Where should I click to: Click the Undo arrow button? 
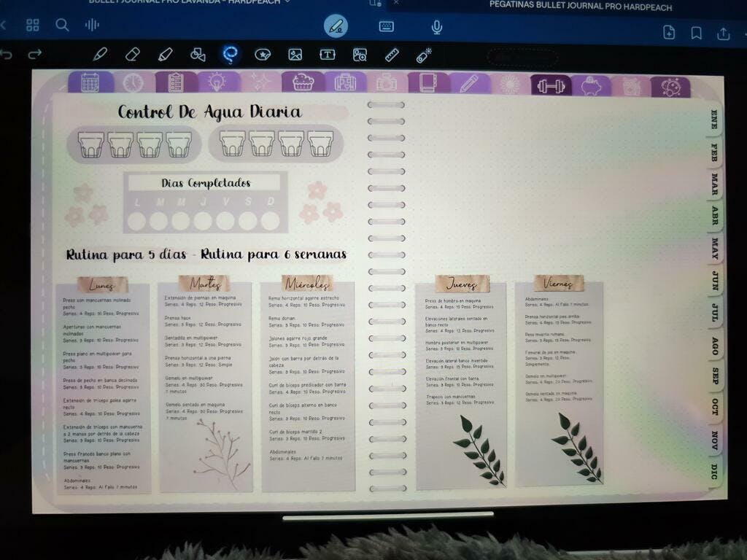point(7,55)
